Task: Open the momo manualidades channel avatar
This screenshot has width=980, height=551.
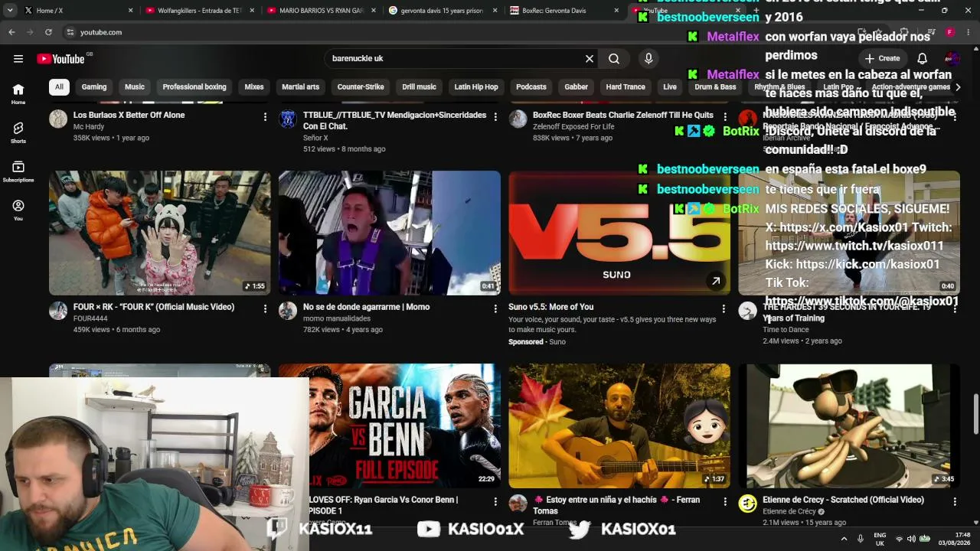Action: tap(288, 311)
